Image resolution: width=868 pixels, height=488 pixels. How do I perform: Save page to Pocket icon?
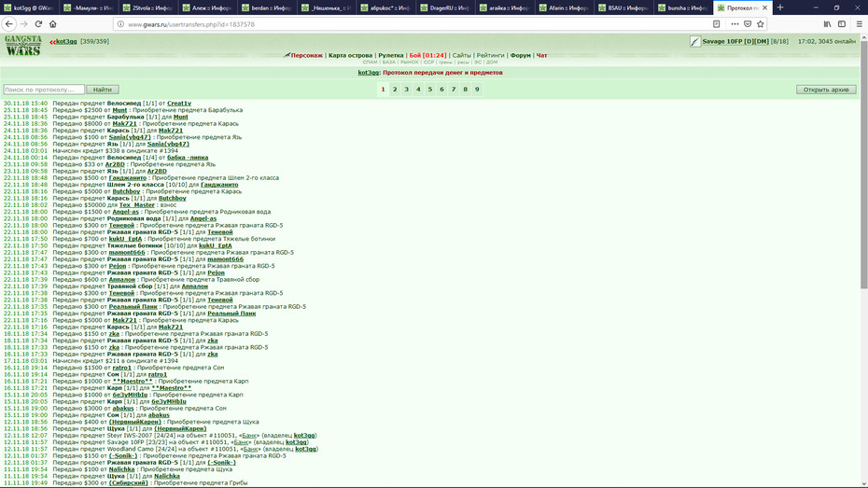748,23
